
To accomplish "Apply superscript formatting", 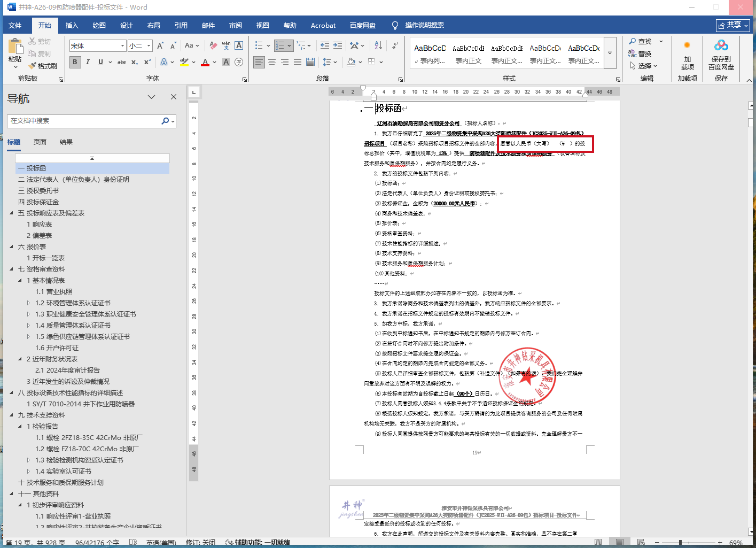I will click(147, 62).
